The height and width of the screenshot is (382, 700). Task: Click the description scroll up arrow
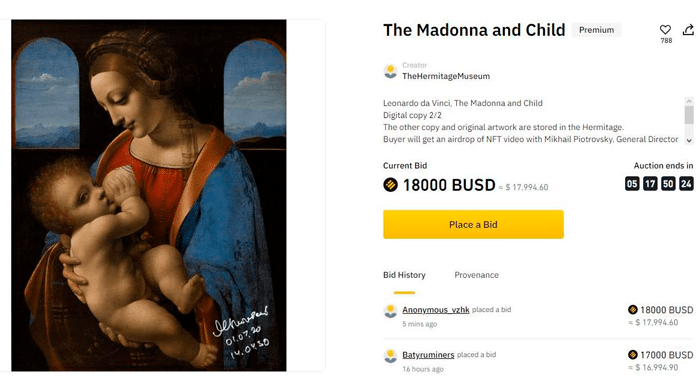689,101
